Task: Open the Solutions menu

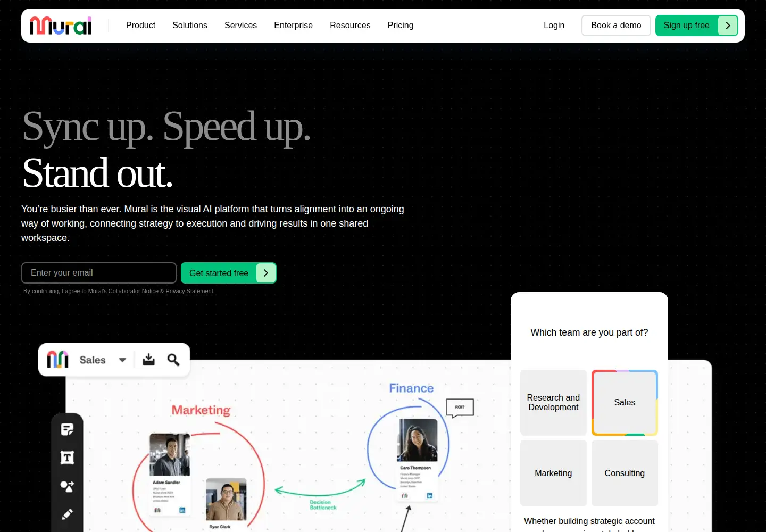Action: 190,26
